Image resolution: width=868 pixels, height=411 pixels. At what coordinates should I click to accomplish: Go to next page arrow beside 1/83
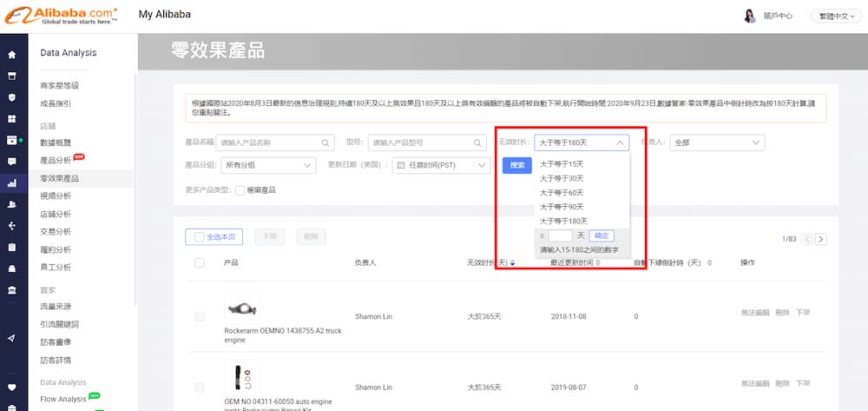[x=821, y=239]
